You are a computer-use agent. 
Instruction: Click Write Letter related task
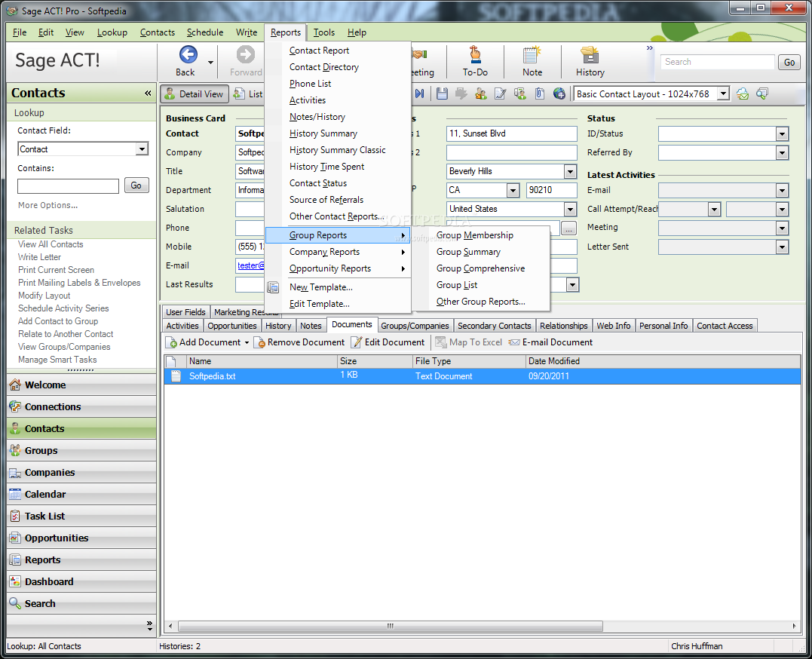(x=39, y=257)
